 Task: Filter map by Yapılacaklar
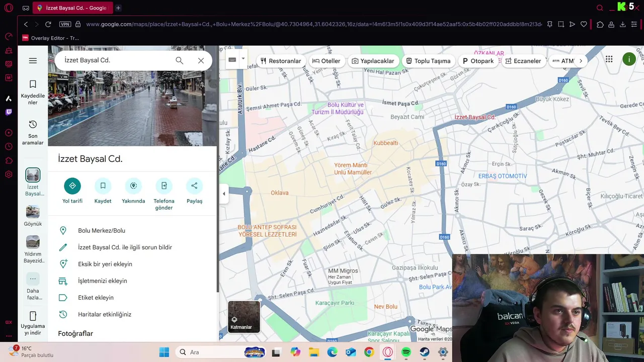coord(373,61)
